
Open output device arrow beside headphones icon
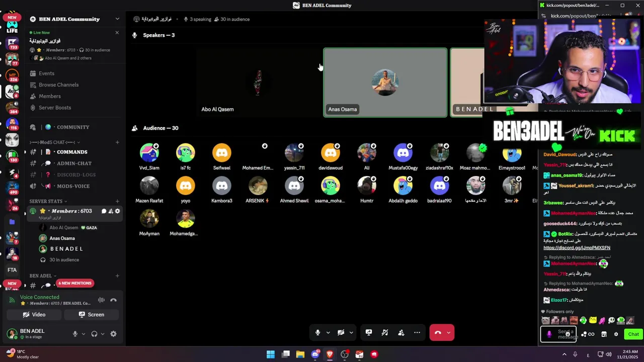pos(102,334)
